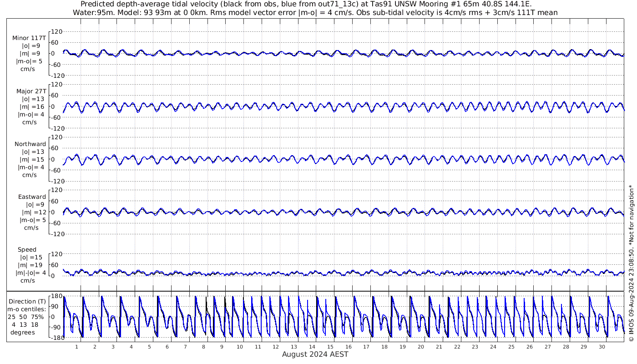
Task: Click the '120' tick label on the Speed axis
Action: click(x=56, y=254)
